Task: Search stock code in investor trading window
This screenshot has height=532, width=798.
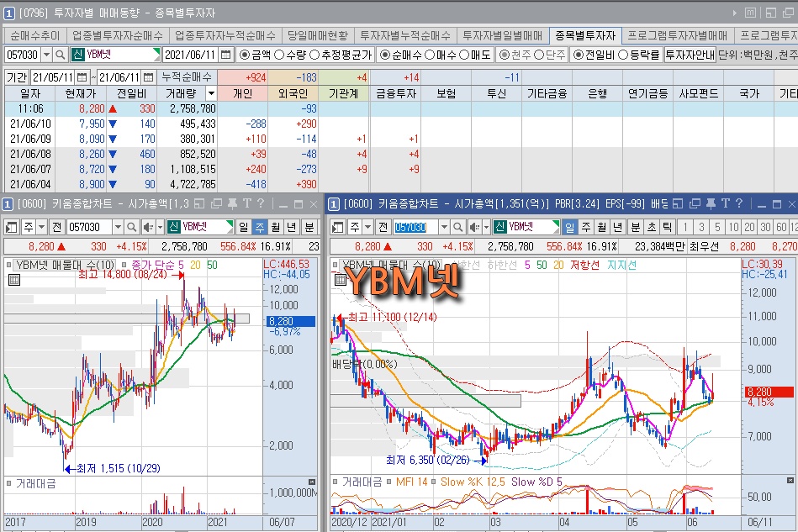Action: pyautogui.click(x=60, y=55)
